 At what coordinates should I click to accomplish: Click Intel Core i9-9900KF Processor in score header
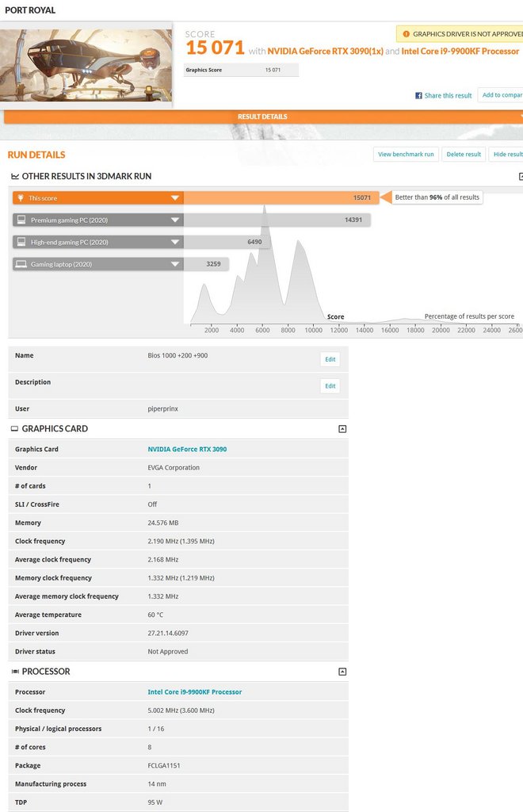[x=460, y=52]
